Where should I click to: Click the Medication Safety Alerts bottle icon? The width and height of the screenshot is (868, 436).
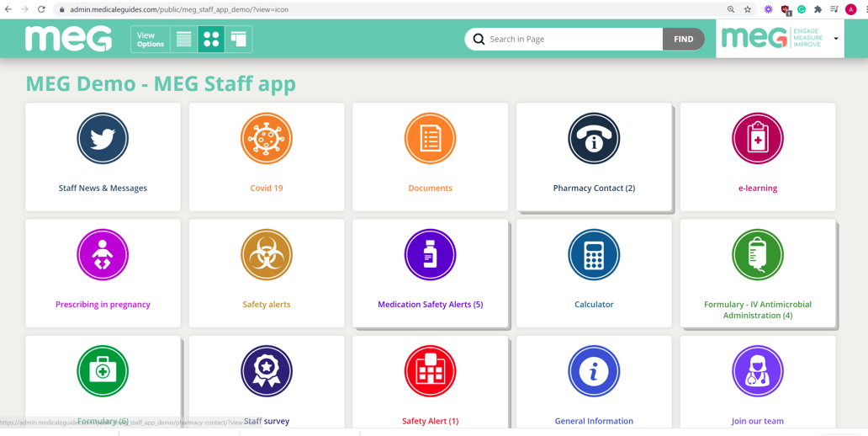coord(430,255)
